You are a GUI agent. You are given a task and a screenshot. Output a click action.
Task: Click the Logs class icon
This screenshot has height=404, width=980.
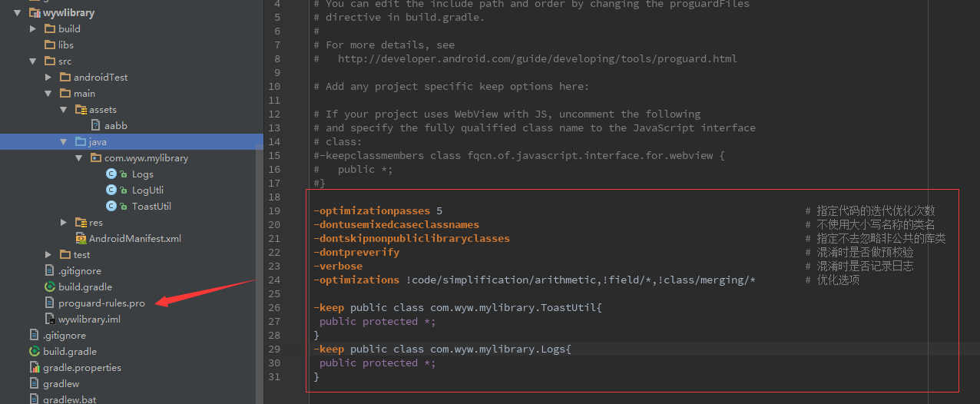point(111,174)
